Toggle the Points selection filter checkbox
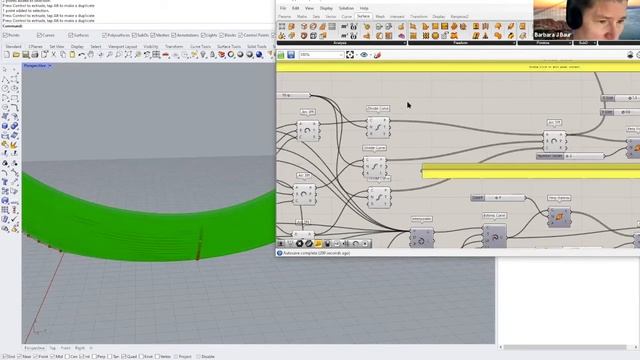The width and height of the screenshot is (640, 360). click(5, 36)
